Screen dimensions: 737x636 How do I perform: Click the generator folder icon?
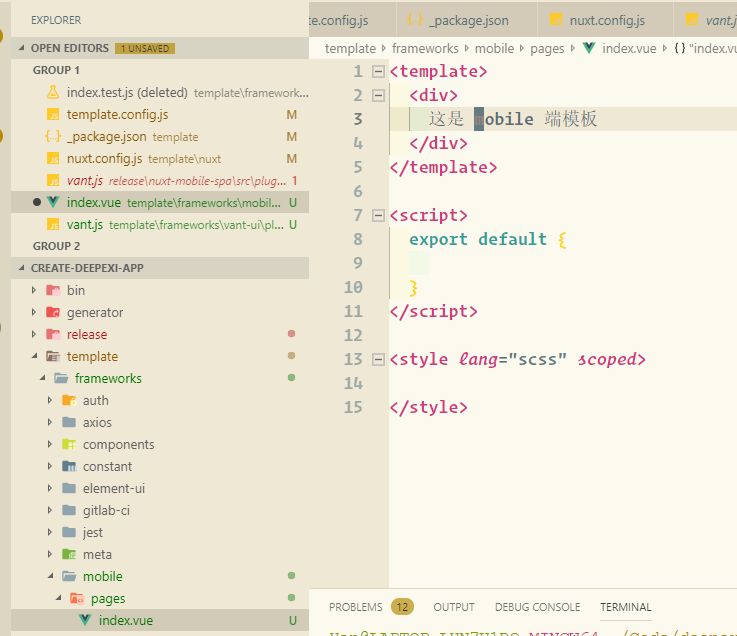[53, 312]
